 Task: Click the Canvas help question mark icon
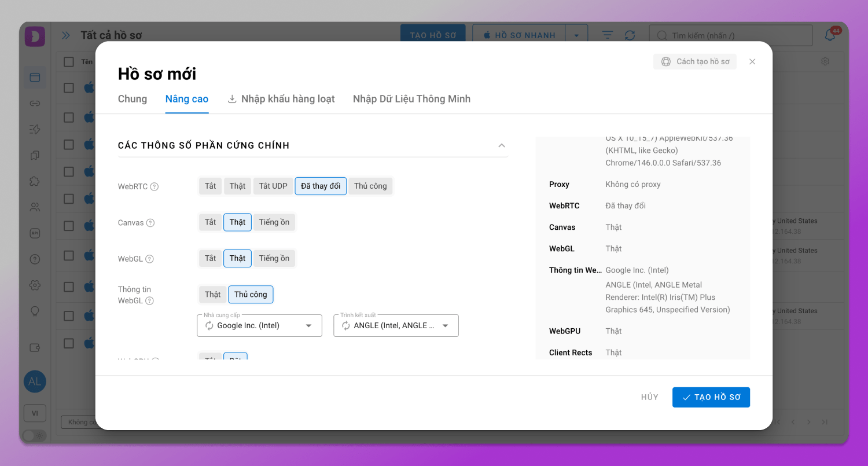[150, 223]
